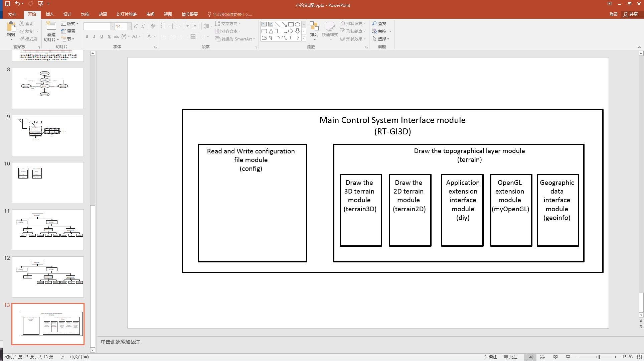Click the Increase indent icon
The width and height of the screenshot is (644, 361).
(x=196, y=26)
